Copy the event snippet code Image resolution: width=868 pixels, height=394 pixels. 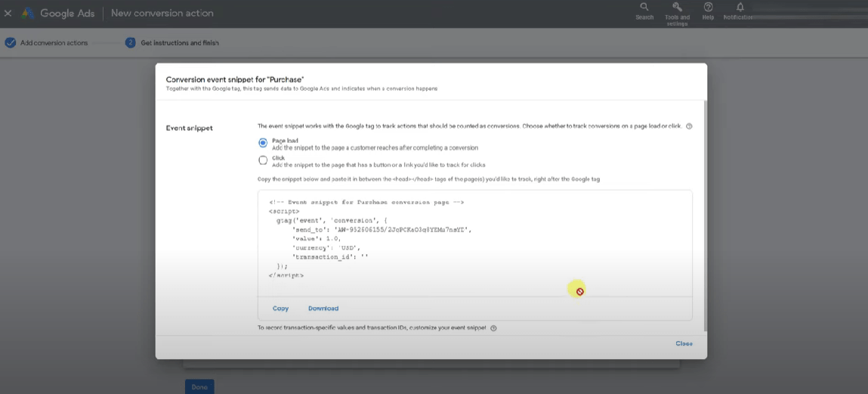[280, 309]
